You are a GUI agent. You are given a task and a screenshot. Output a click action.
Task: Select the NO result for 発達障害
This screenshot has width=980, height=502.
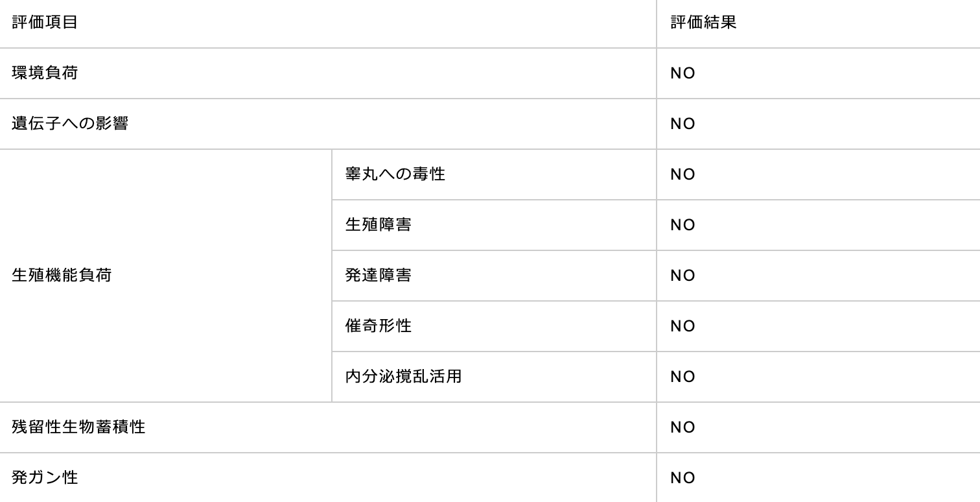coord(819,276)
